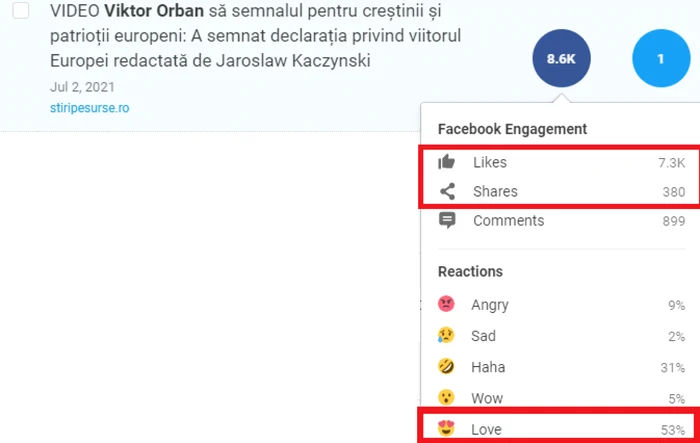Select the Likes 7.3K row

(561, 162)
